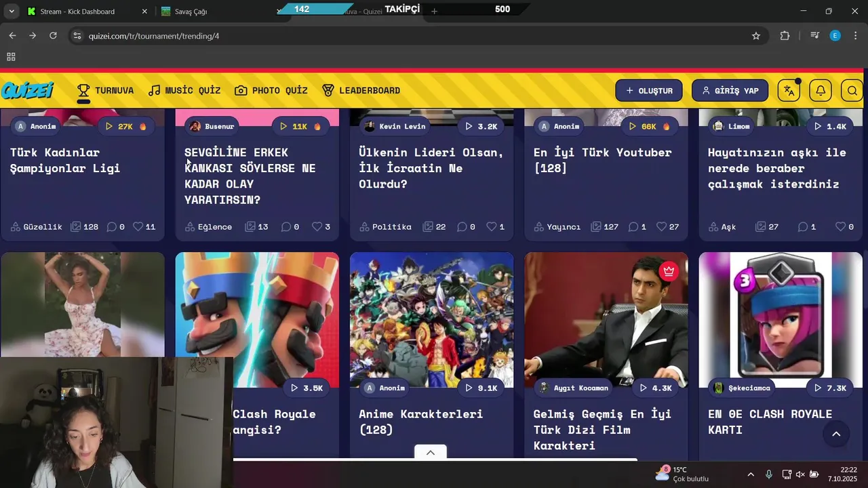Click the 1.4K play count badge

coord(830,126)
